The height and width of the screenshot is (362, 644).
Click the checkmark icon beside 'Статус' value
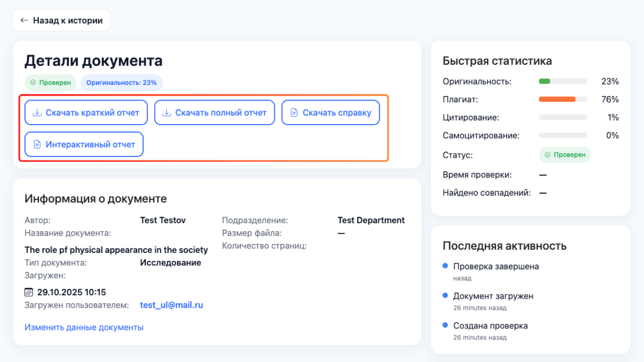(x=549, y=155)
